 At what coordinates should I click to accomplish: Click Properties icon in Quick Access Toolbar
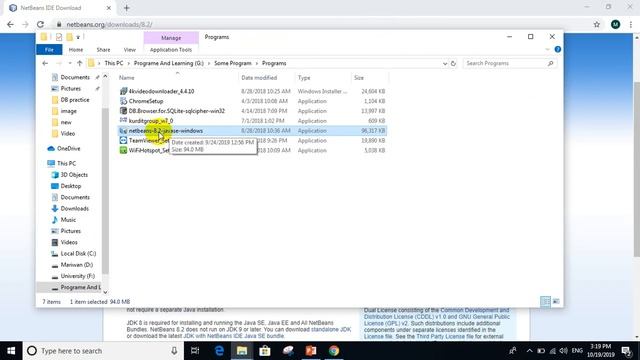pyautogui.click(x=59, y=37)
